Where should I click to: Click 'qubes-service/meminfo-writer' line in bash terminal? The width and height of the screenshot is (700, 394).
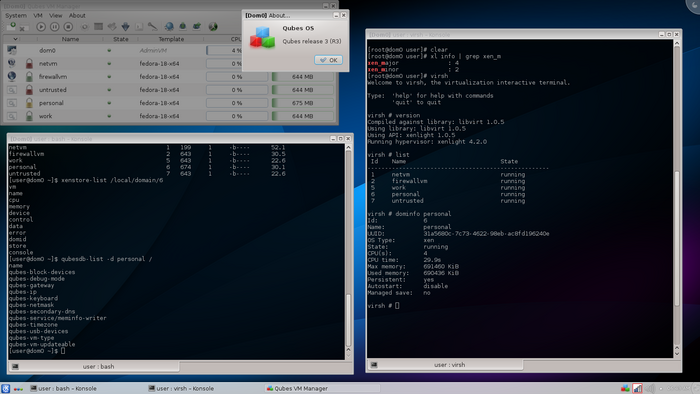(58, 318)
